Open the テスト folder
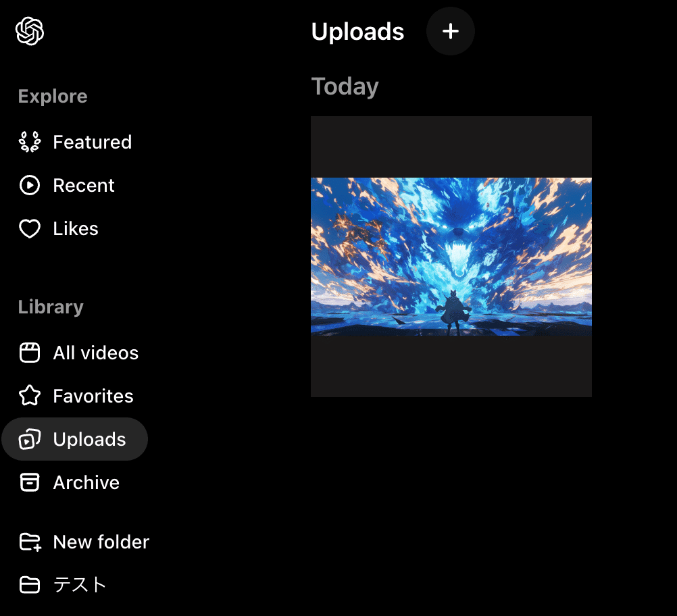Screen dimensions: 677x616 click(63, 585)
